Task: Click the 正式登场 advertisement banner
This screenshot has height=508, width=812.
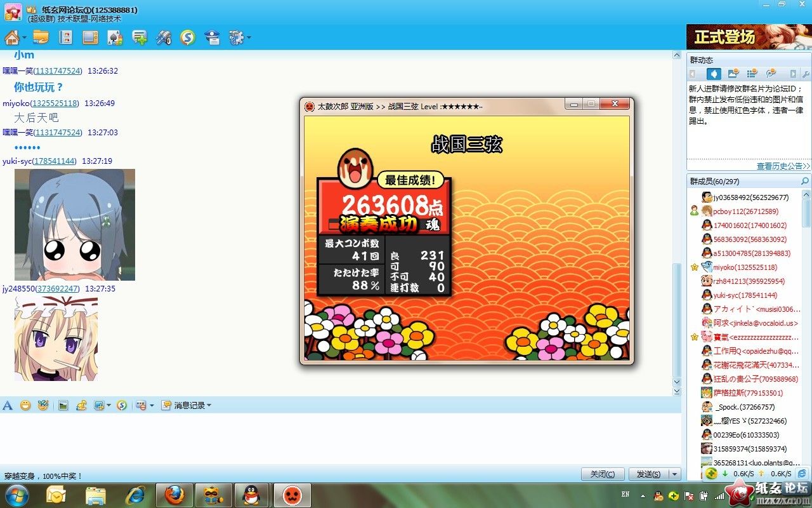Action: click(749, 37)
